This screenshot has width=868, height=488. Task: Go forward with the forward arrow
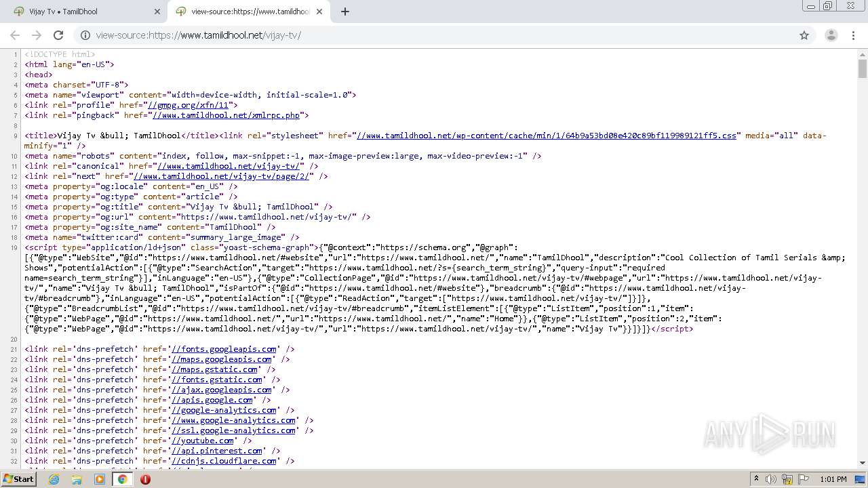click(37, 35)
